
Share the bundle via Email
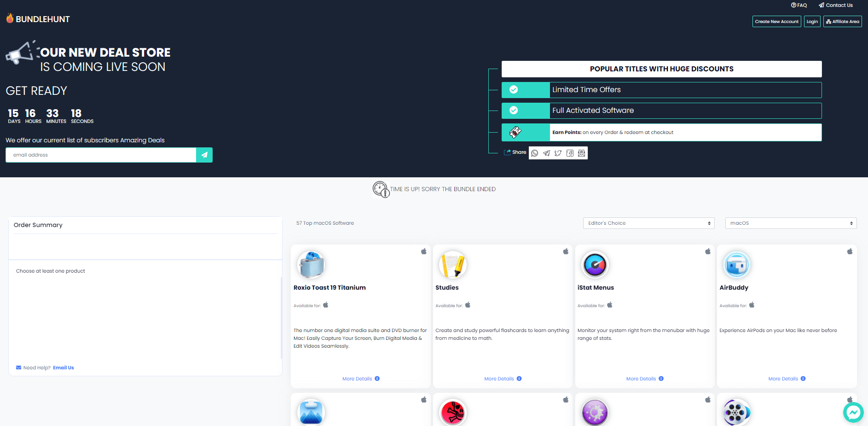click(x=581, y=153)
